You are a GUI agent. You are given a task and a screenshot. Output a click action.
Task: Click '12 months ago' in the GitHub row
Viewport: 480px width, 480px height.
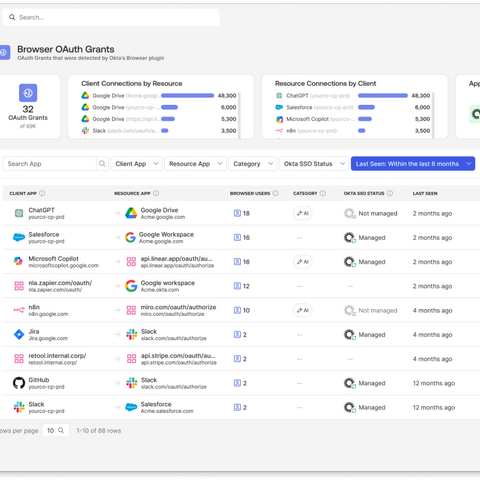pos(434,383)
